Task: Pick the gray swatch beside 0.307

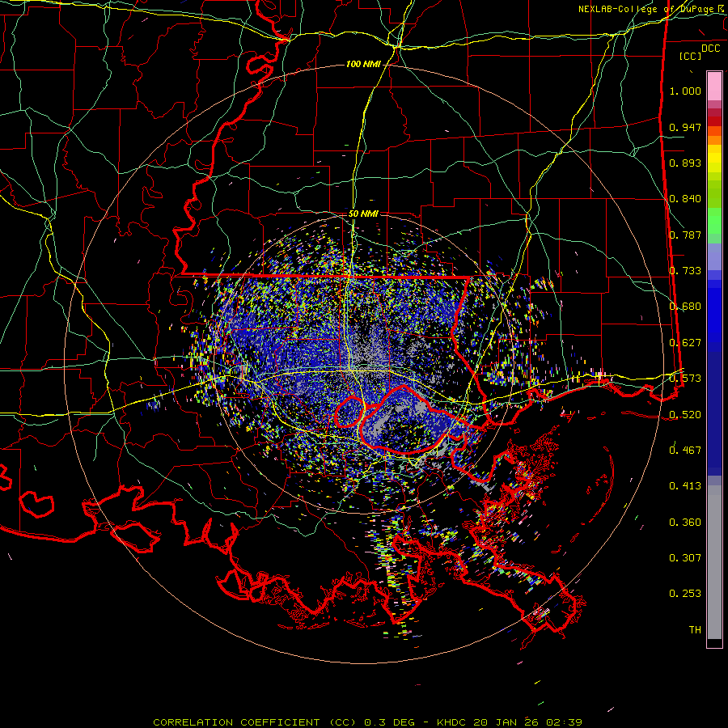Action: (714, 562)
